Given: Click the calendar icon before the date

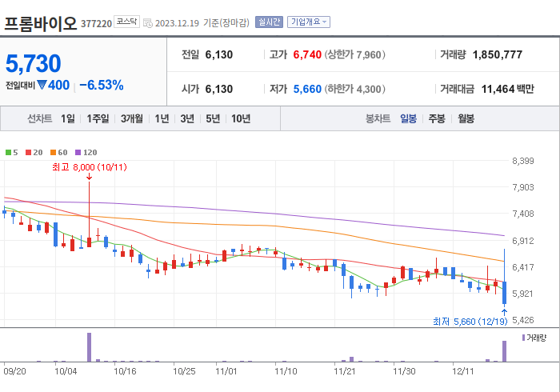Looking at the screenshot, I should coord(148,23).
